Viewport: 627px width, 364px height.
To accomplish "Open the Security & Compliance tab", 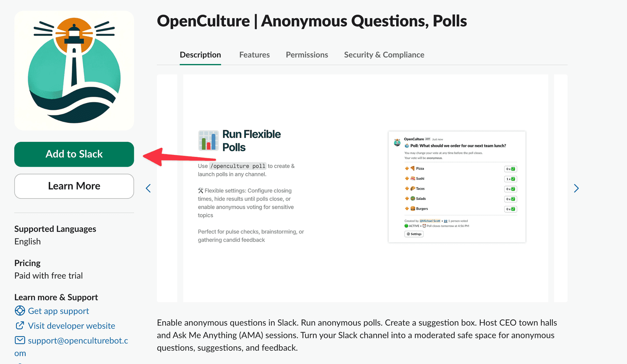I will coord(384,55).
